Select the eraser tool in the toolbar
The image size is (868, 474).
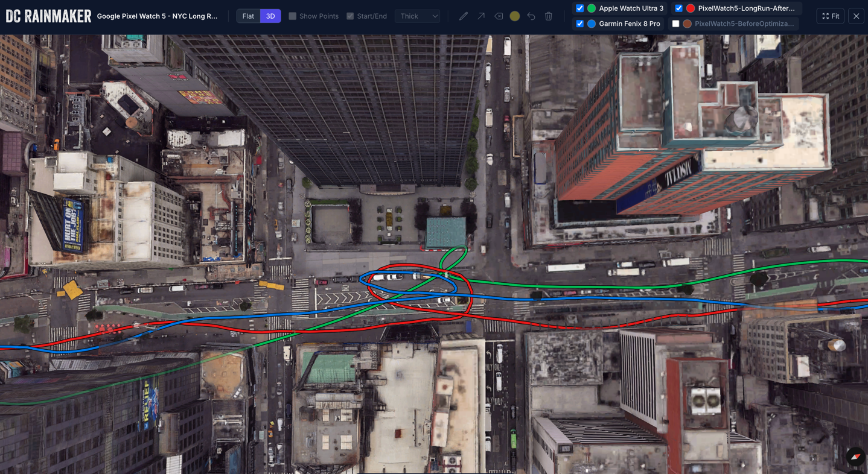point(498,16)
